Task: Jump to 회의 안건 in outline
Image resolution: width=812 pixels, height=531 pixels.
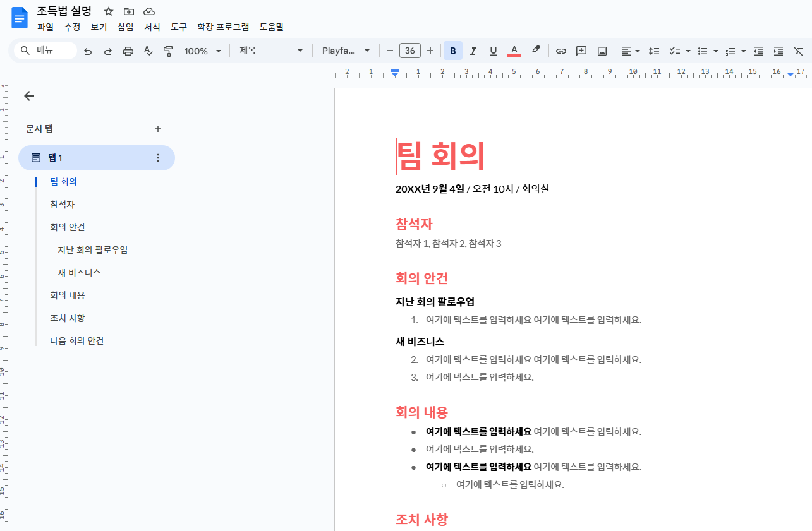Action: [67, 227]
